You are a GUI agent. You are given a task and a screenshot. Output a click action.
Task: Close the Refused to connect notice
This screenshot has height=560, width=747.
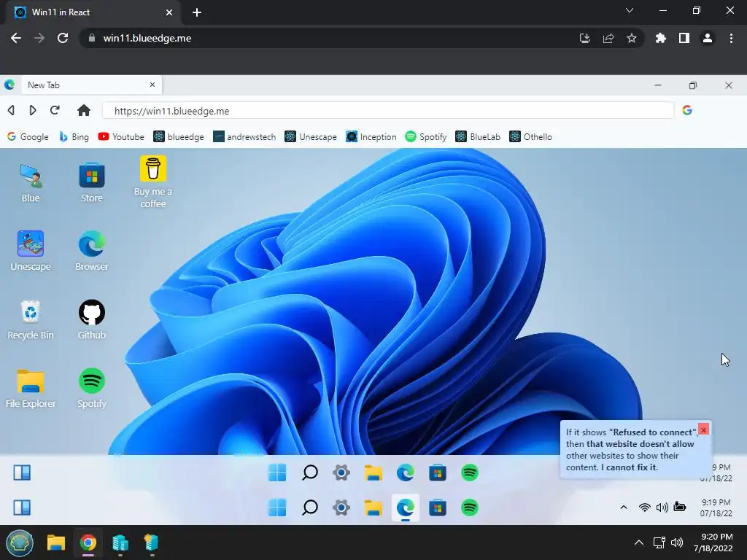(704, 429)
